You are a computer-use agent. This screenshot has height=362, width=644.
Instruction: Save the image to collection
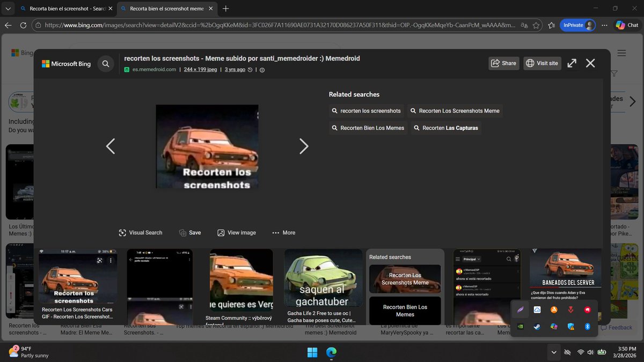[x=190, y=233]
